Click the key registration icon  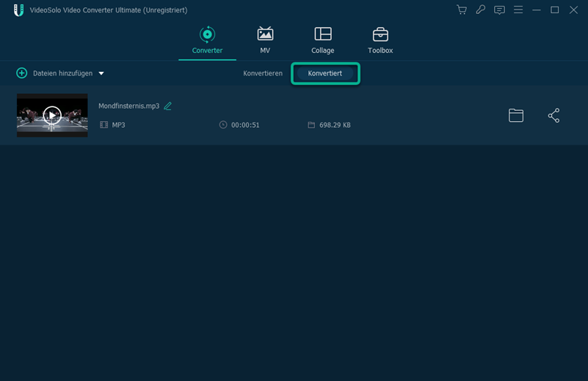(480, 10)
